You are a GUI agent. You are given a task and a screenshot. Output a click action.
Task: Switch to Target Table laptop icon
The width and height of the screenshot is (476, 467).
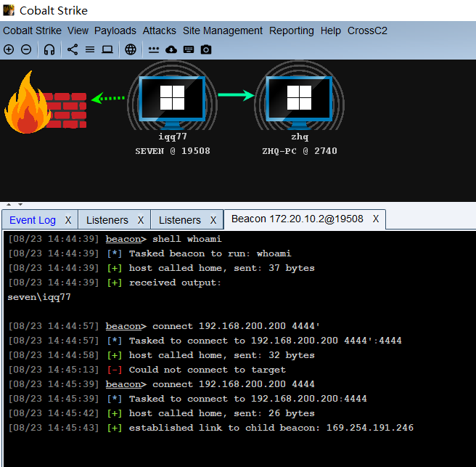coord(107,49)
